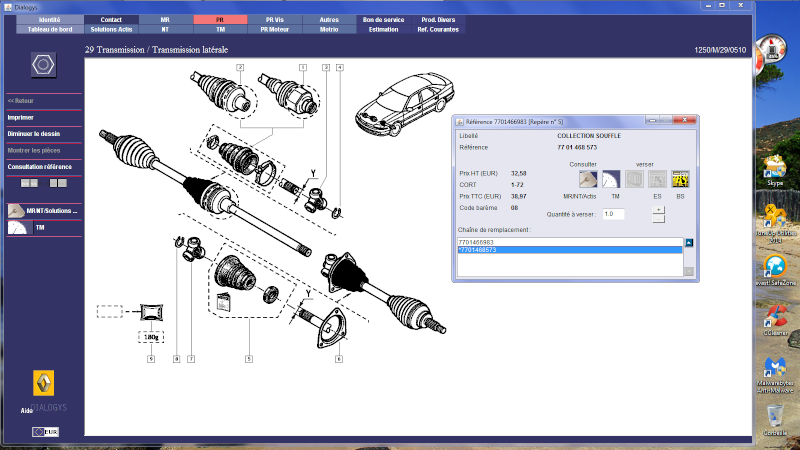The width and height of the screenshot is (800, 450).
Task: Open the Estimation tab
Action: point(383,29)
